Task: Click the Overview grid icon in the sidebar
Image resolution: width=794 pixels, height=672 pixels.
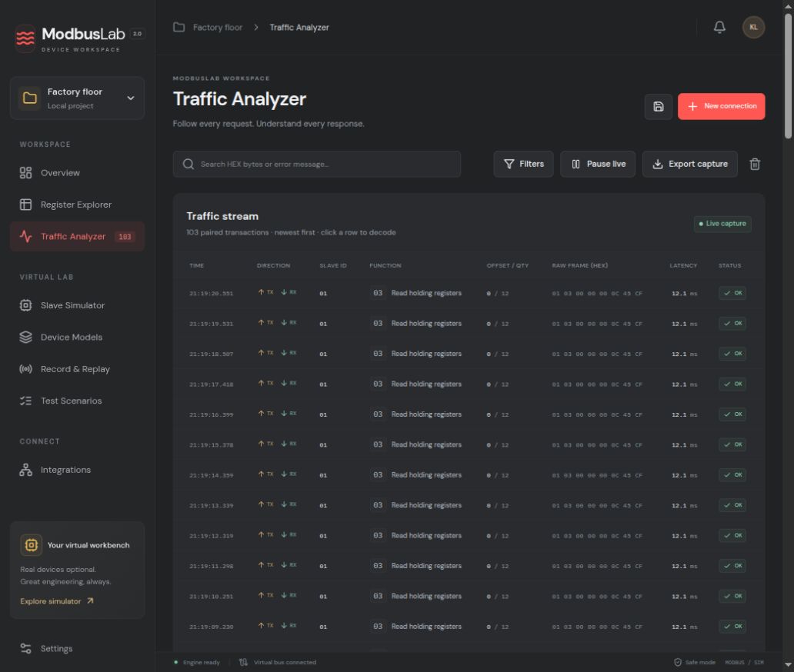Action: click(x=26, y=173)
